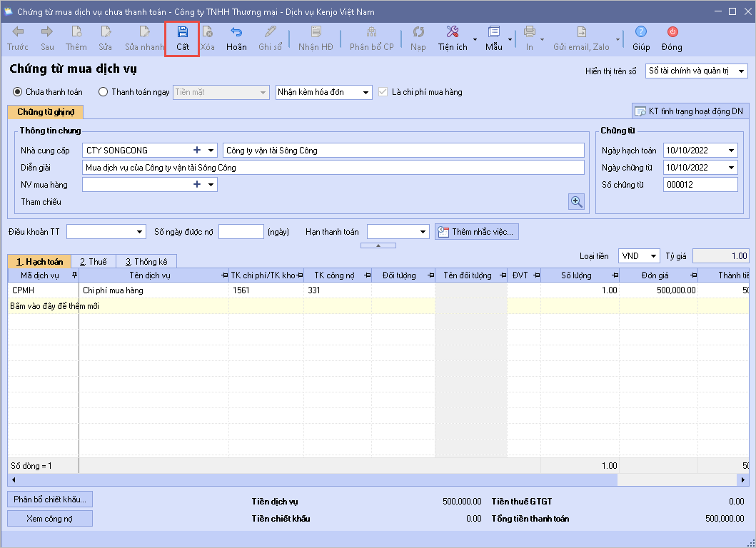Switch to 3. Thống kê tab

coord(146,261)
